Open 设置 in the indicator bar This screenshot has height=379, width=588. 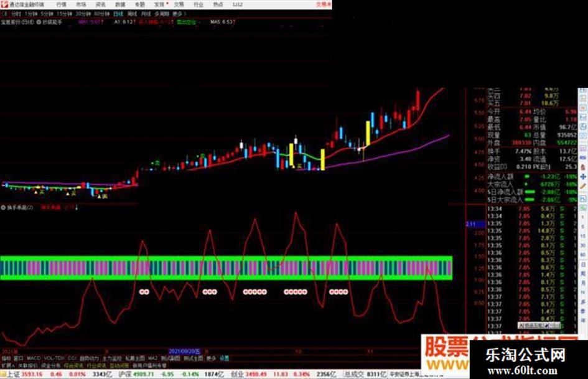click(x=224, y=358)
